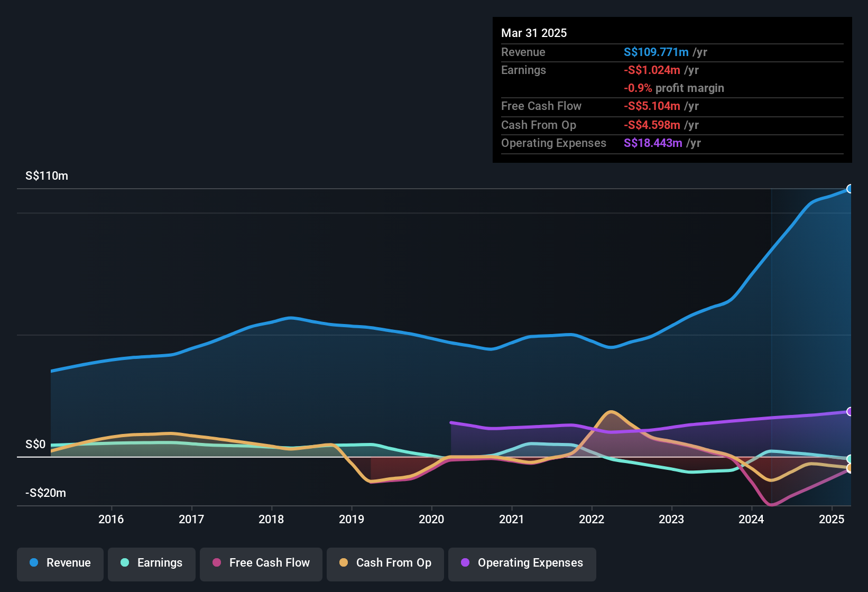Select the 2025 year label
The width and height of the screenshot is (868, 592).
(x=831, y=520)
